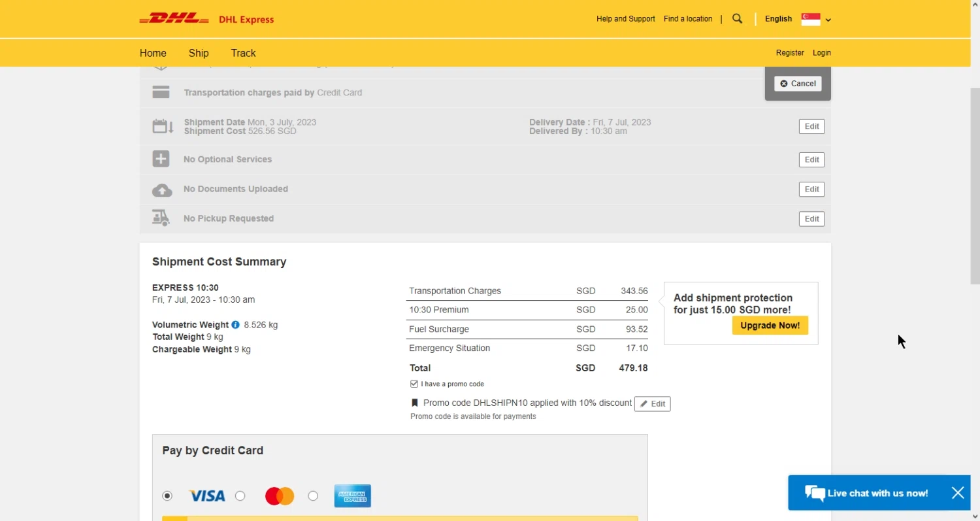Select the Visa radio button
This screenshot has width=980, height=521.
point(167,496)
